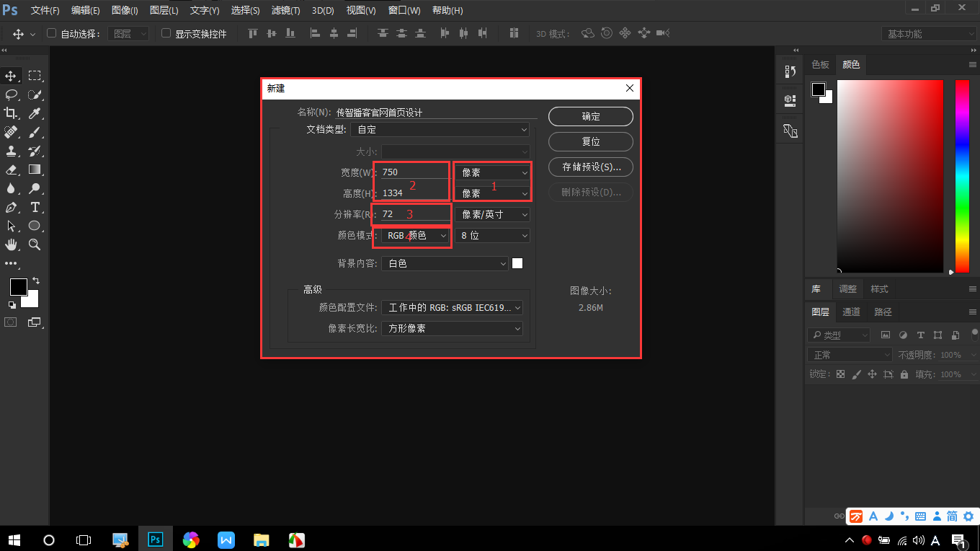Toggle Quick Mask mode
Screen dimensions: 980x551
click(x=11, y=322)
